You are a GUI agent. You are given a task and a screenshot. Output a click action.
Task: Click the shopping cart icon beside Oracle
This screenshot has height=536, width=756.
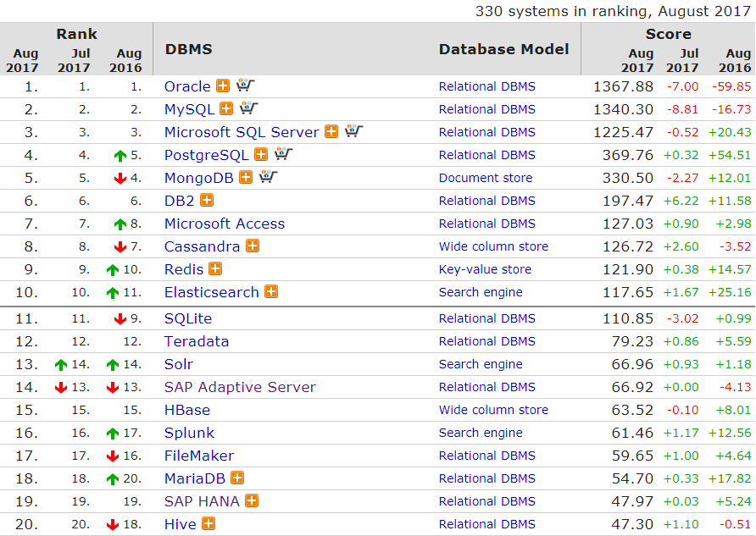pos(246,86)
